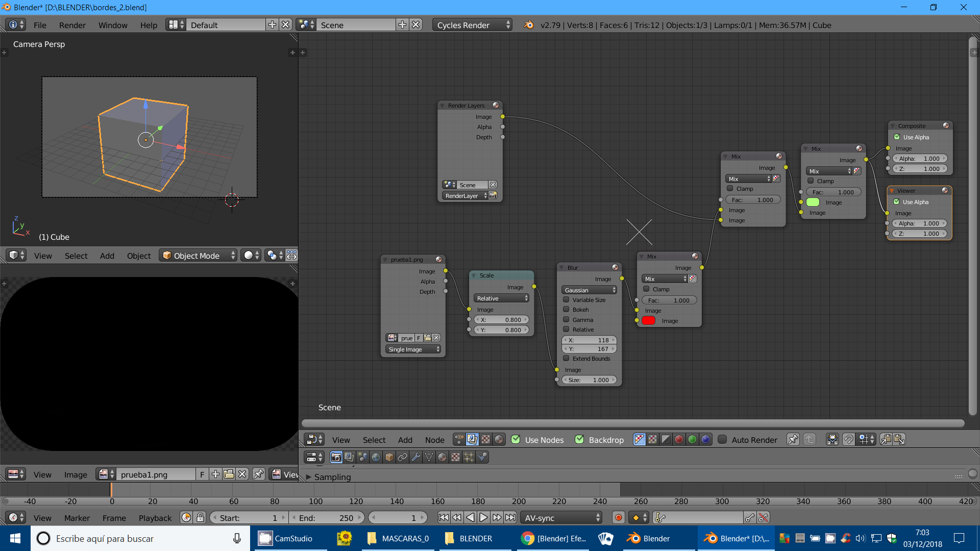Expand the Sampling panel

tap(332, 477)
